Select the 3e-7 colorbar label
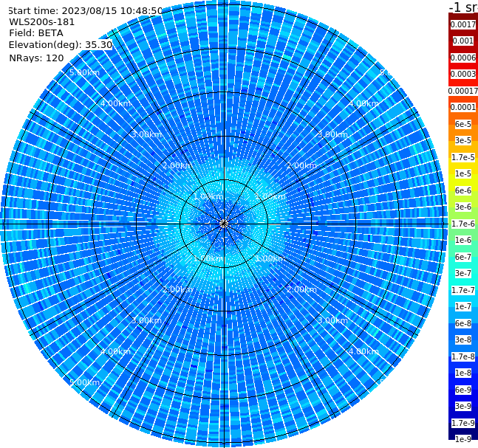 (463, 273)
